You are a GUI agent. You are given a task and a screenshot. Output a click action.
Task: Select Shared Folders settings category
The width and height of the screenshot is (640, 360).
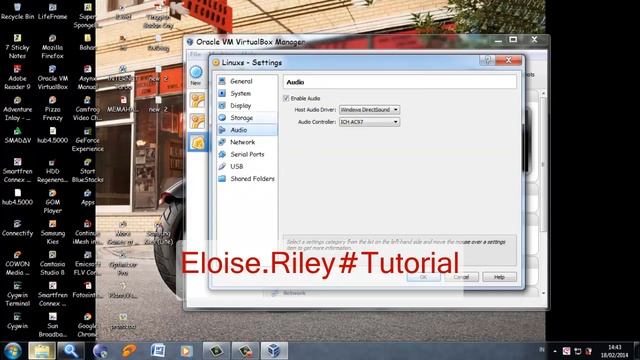click(247, 179)
